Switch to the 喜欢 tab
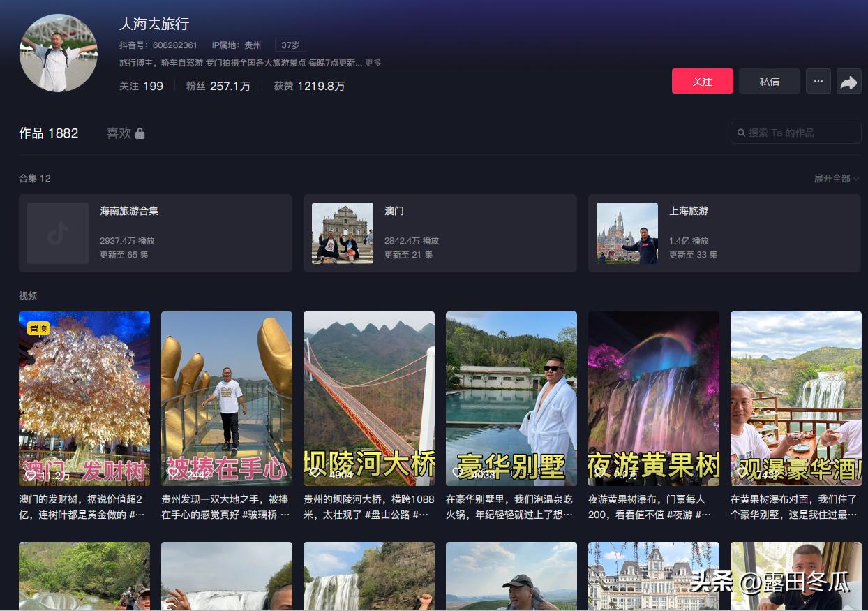Image resolution: width=868 pixels, height=611 pixels. pos(117,133)
